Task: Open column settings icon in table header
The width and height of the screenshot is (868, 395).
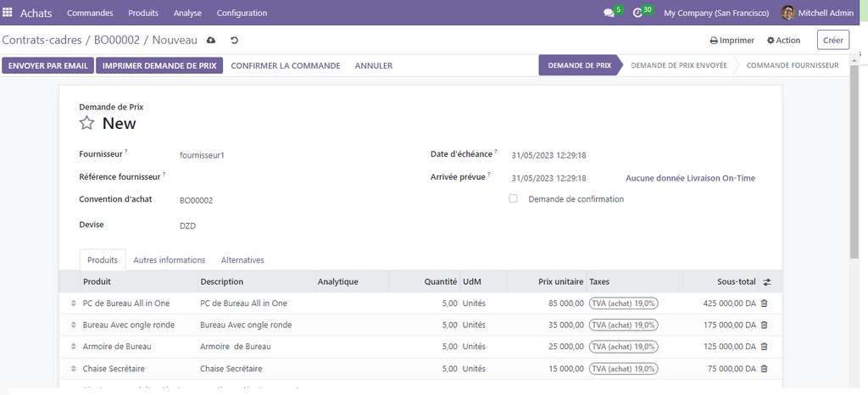Action: 767,282
